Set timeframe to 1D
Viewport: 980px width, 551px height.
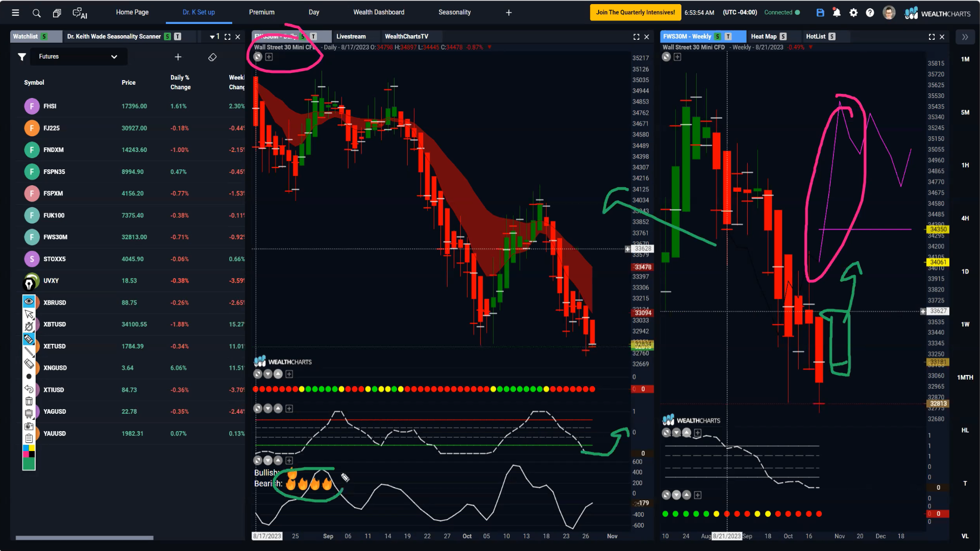965,271
